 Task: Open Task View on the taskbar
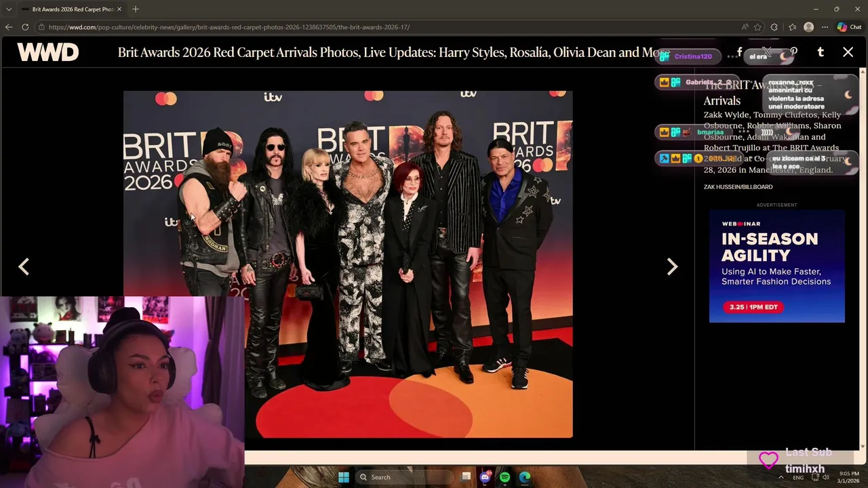click(x=466, y=477)
